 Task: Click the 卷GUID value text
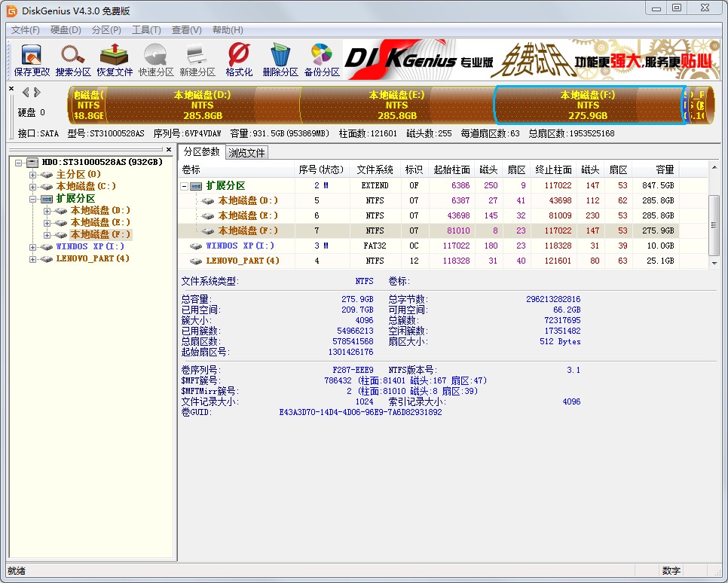pos(360,412)
